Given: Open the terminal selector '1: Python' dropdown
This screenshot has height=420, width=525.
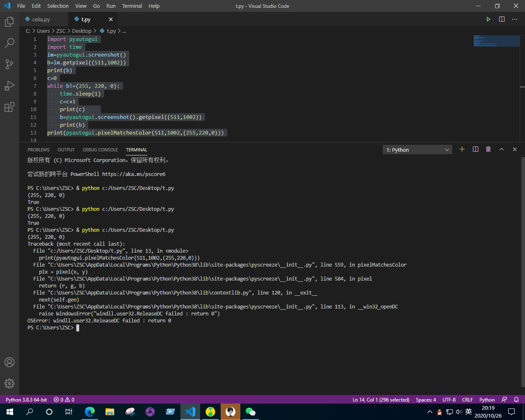Looking at the screenshot, I should (418, 150).
